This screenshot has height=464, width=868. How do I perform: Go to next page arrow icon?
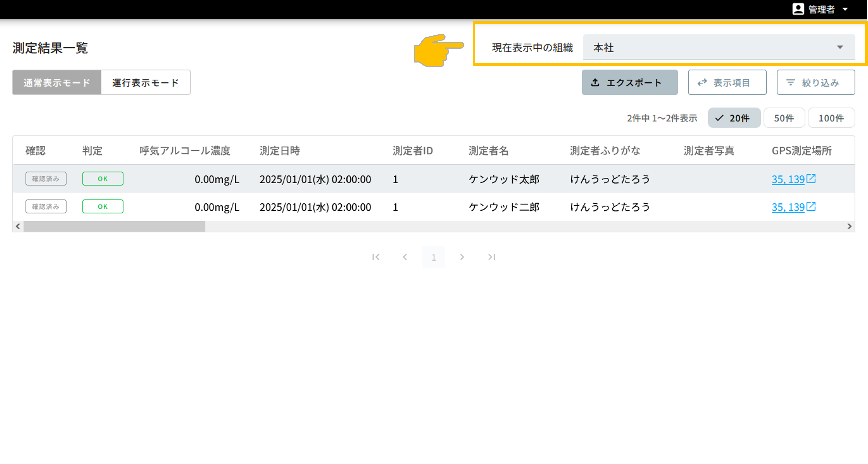462,257
